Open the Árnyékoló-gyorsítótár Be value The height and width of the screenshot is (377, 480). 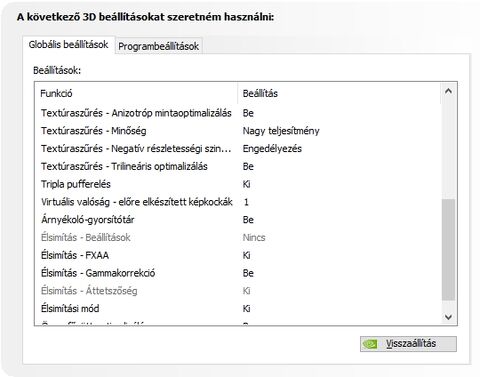(248, 220)
